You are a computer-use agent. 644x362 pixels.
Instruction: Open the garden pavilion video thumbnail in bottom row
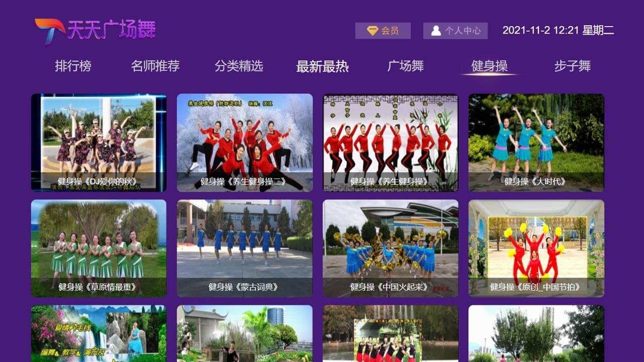(245, 334)
